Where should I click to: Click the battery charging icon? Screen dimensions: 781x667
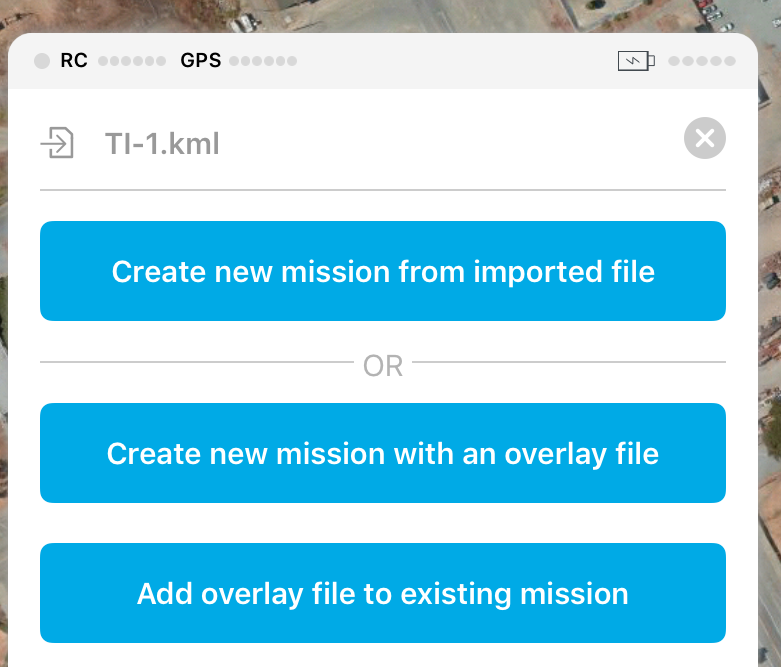tap(636, 61)
